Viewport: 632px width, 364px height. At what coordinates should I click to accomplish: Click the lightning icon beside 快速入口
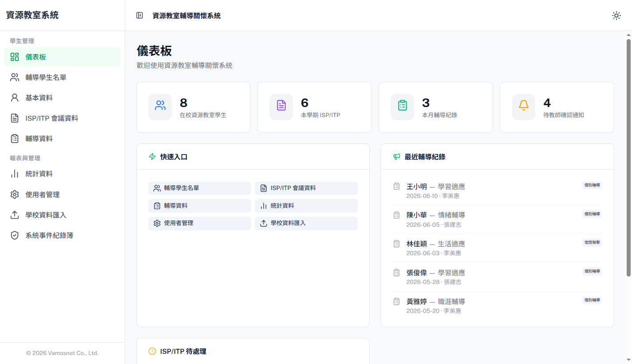tap(152, 157)
